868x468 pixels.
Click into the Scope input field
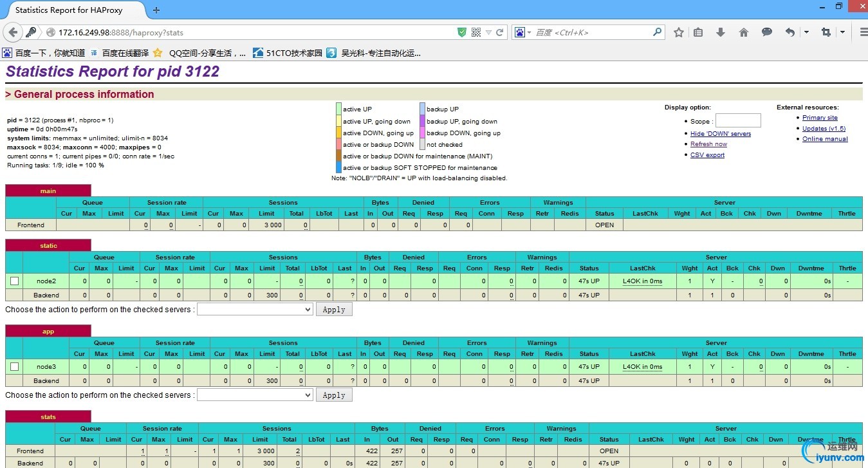coord(738,120)
